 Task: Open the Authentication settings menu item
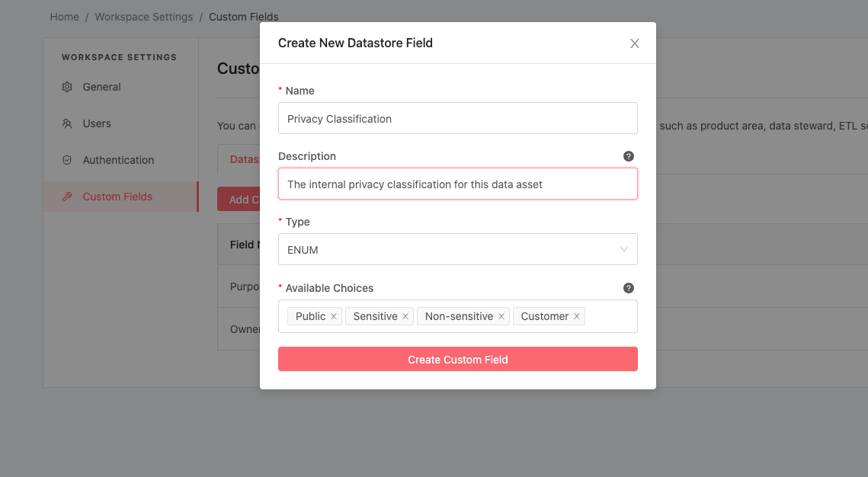coord(118,160)
